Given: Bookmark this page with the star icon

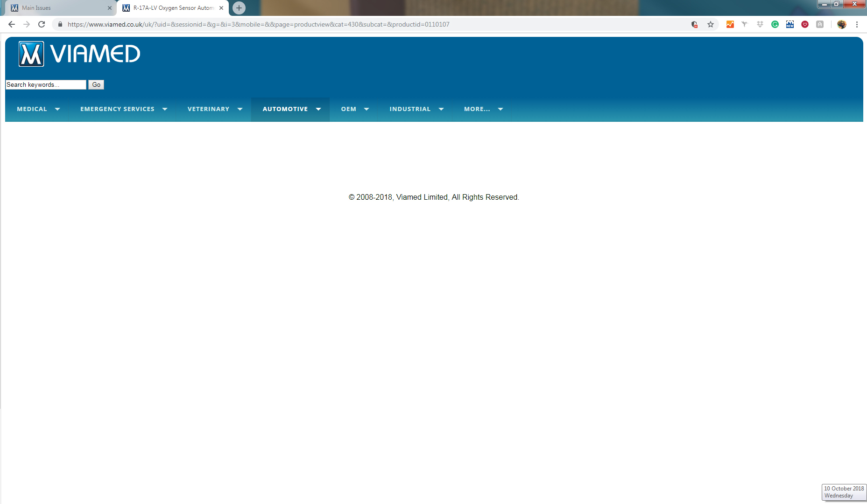Looking at the screenshot, I should pyautogui.click(x=711, y=24).
